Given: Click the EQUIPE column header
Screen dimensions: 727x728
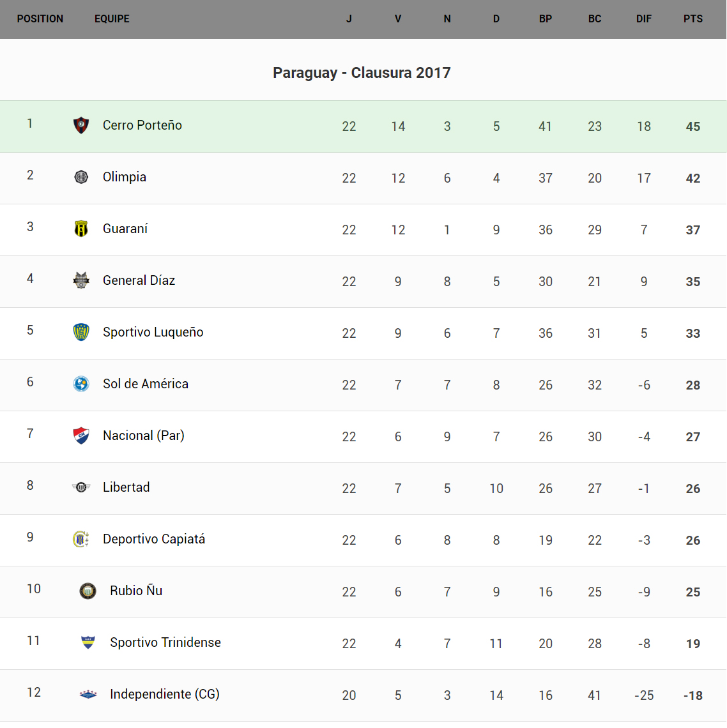Looking at the screenshot, I should pos(112,19).
